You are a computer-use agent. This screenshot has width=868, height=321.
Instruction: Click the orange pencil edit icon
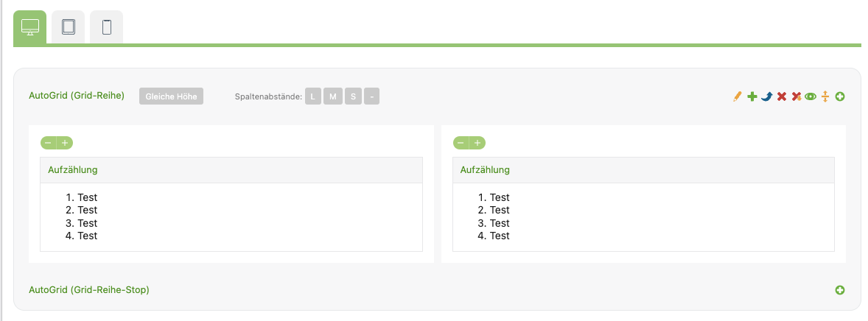(x=738, y=96)
